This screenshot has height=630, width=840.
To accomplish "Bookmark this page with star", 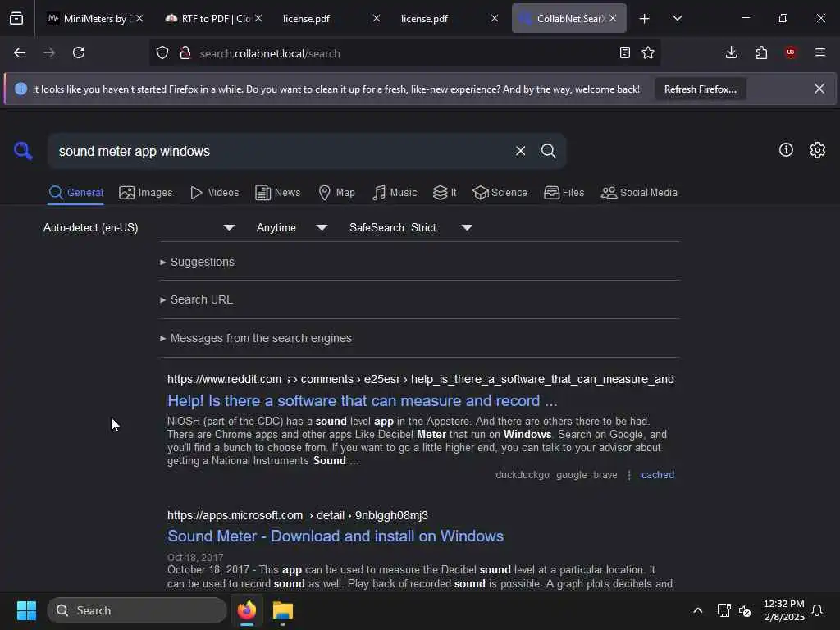I will click(x=648, y=52).
